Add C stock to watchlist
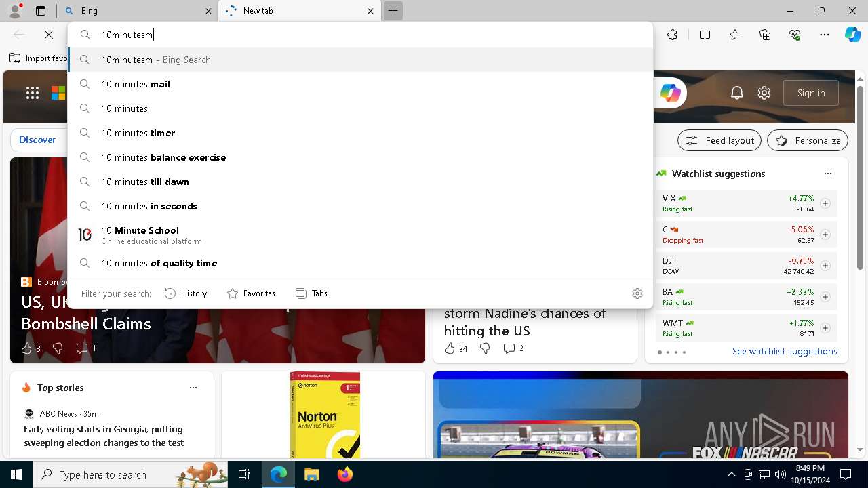This screenshot has height=488, width=868. 825,235
